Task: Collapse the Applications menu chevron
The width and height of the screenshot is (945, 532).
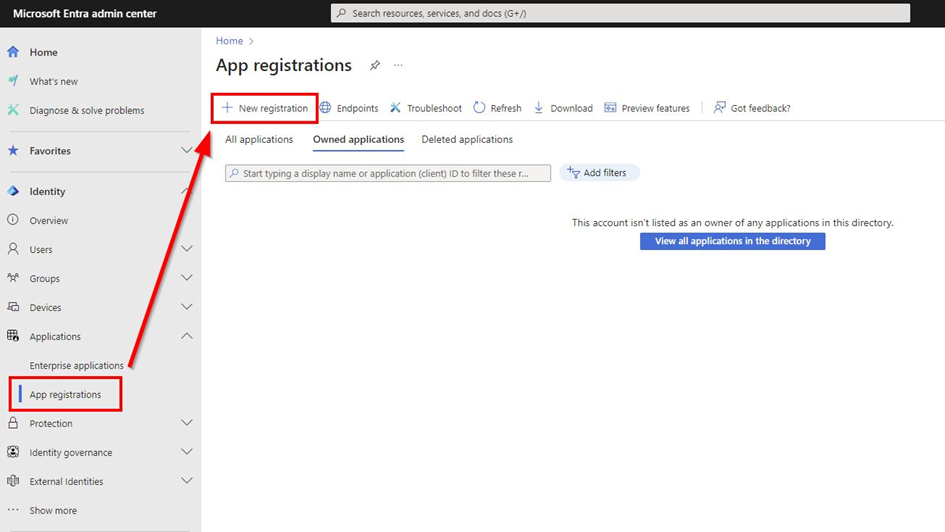Action: (x=187, y=336)
